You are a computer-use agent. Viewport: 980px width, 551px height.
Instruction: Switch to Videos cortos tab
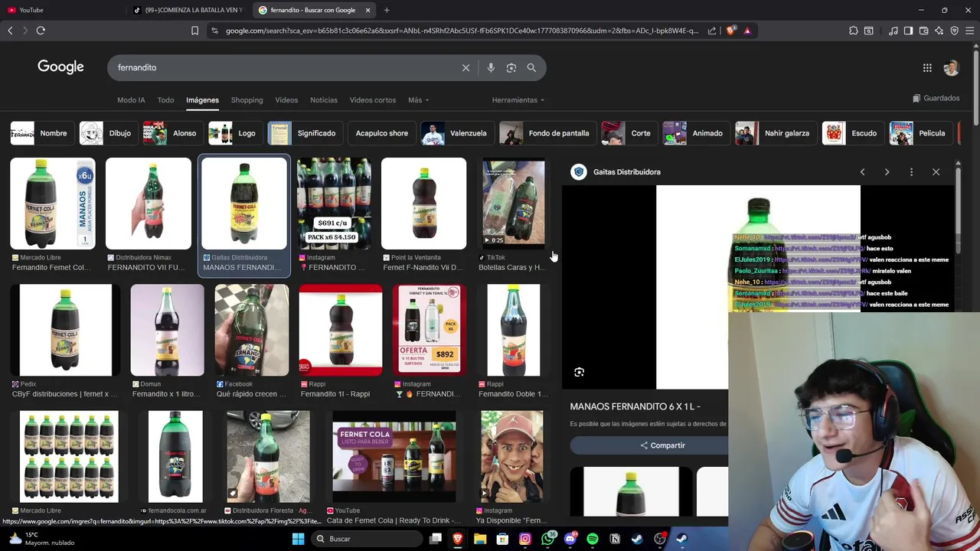[x=373, y=100]
